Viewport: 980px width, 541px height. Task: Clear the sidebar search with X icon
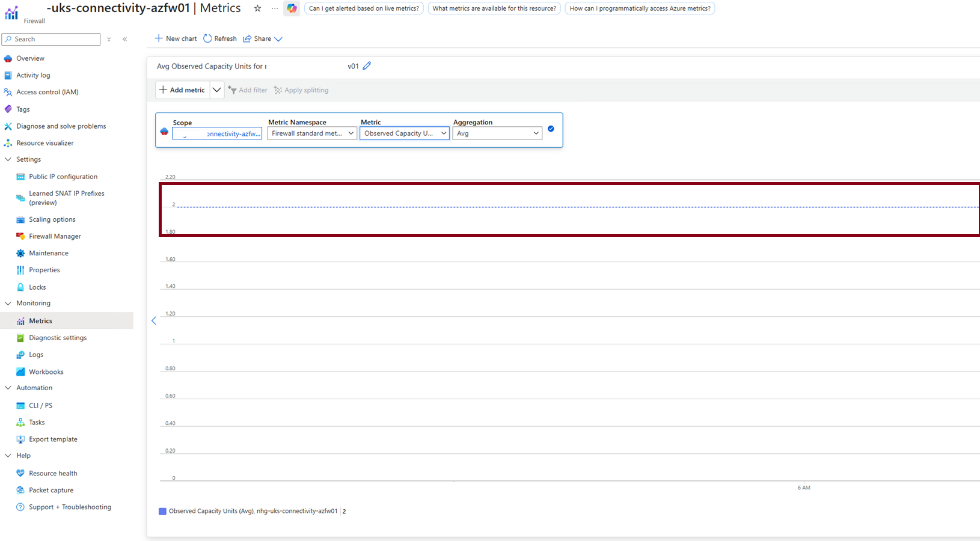pyautogui.click(x=109, y=39)
